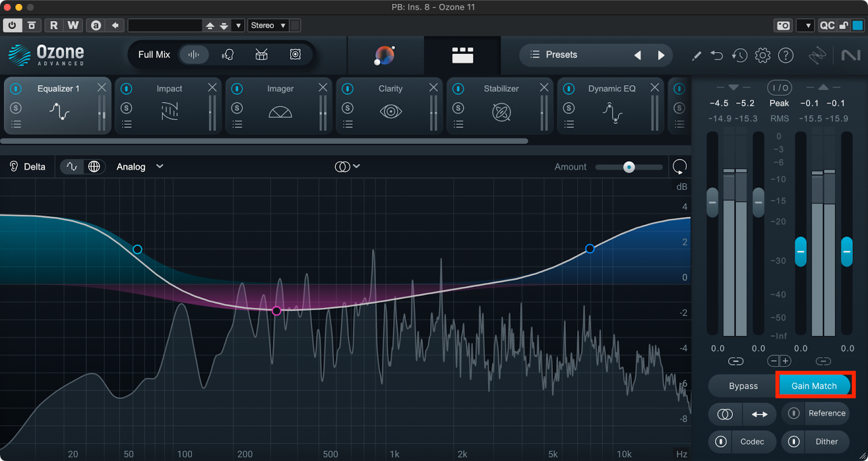Open the Presets menu
The width and height of the screenshot is (868, 461).
click(554, 55)
